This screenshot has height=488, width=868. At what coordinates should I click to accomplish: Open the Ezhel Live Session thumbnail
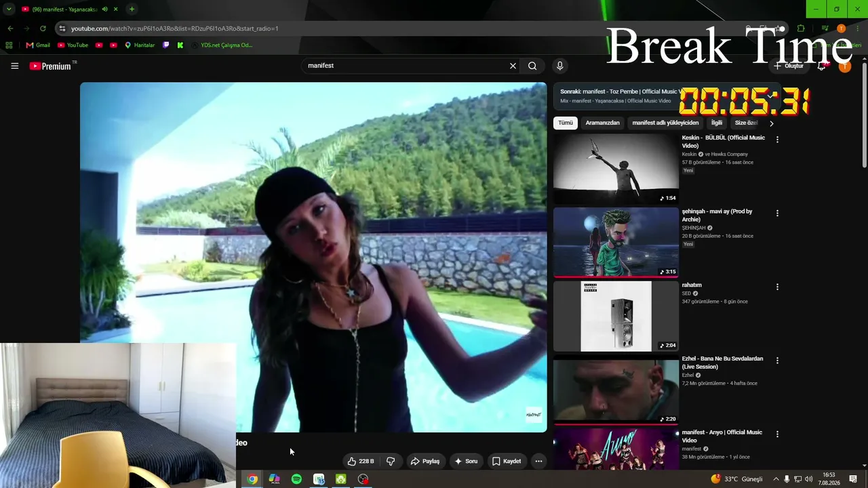[x=616, y=390]
